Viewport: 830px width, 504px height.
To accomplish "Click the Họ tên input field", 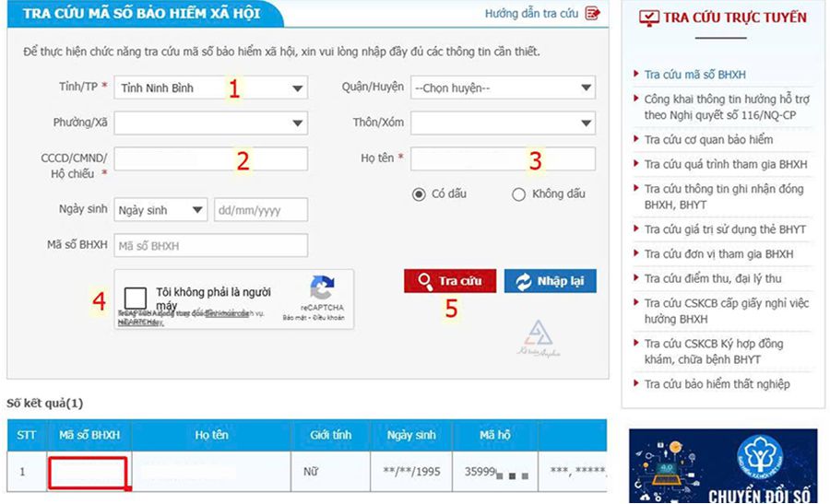I will pos(503,158).
